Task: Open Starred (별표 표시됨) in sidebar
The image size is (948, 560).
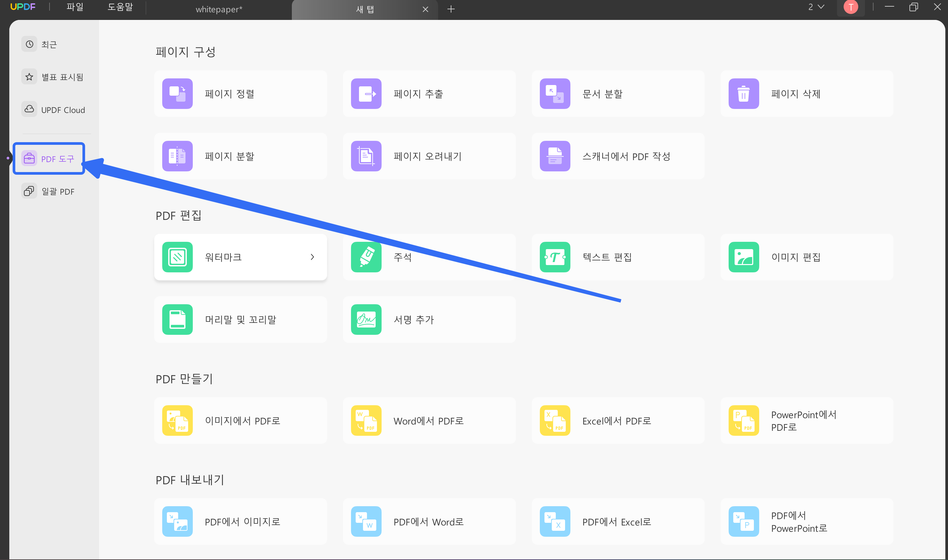Action: coord(53,77)
